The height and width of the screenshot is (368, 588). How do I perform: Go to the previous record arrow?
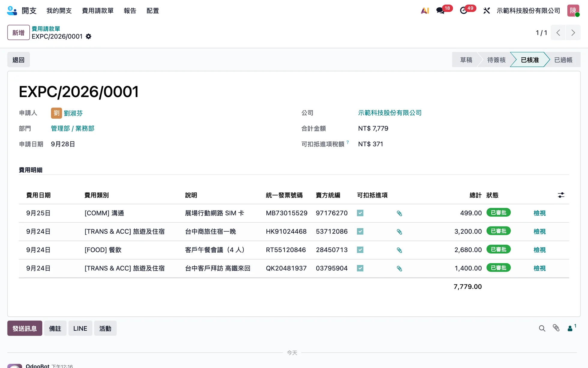point(558,32)
